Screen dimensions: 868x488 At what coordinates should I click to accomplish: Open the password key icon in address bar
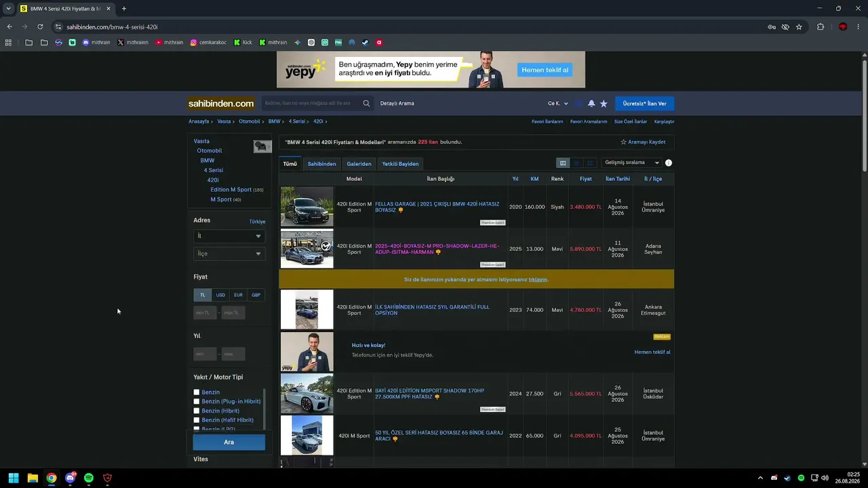(772, 27)
